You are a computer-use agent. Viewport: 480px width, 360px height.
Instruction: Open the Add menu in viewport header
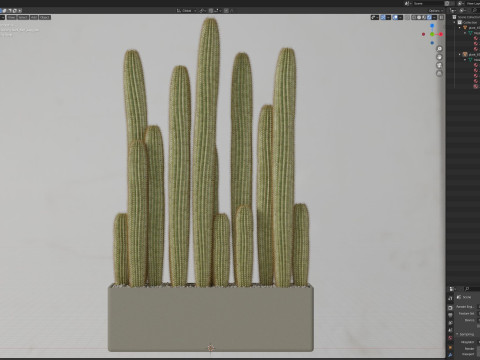coord(34,17)
